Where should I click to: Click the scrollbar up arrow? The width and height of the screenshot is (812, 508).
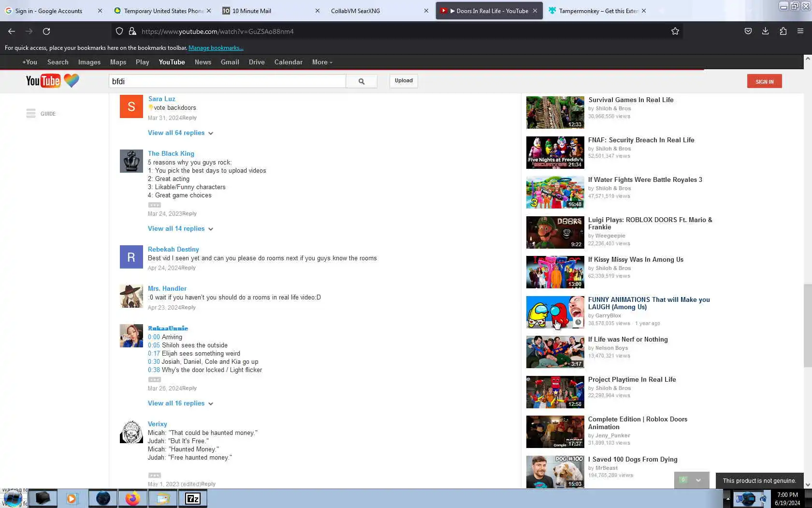808,59
